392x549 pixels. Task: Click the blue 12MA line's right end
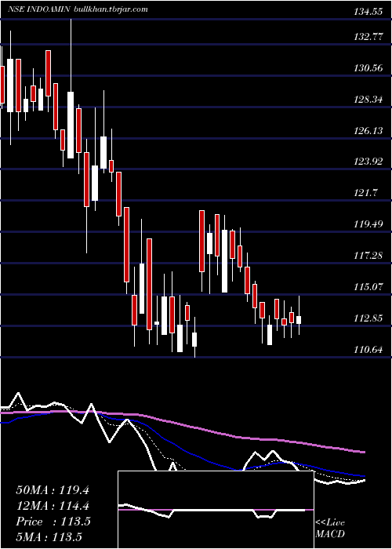(364, 476)
